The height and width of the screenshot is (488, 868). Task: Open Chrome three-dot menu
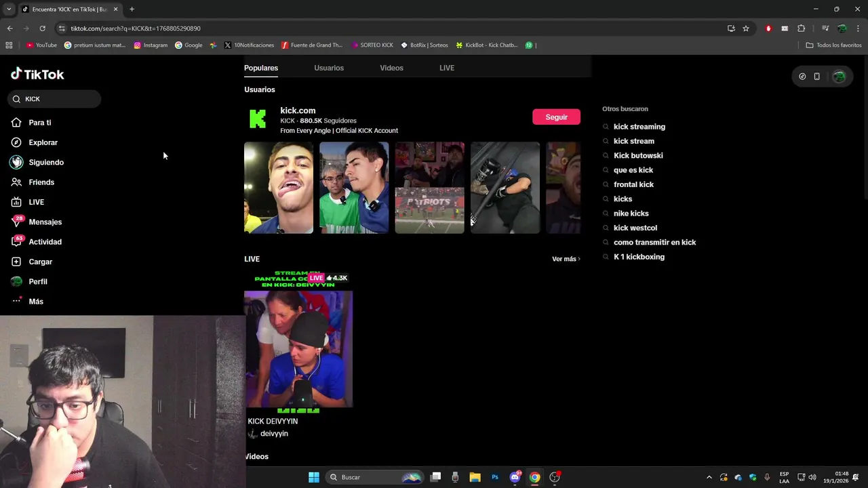point(859,28)
